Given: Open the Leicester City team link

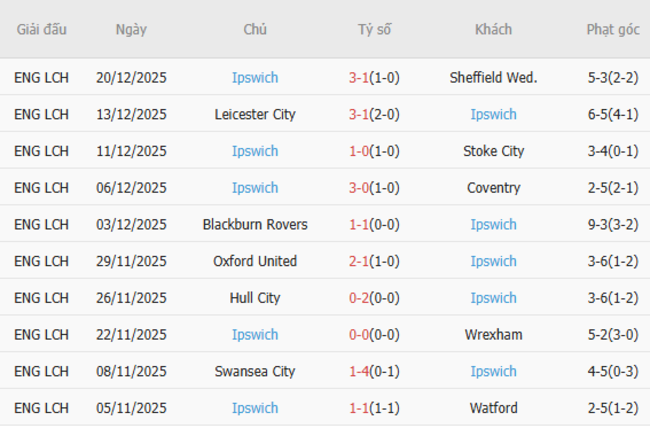Looking at the screenshot, I should tap(255, 114).
